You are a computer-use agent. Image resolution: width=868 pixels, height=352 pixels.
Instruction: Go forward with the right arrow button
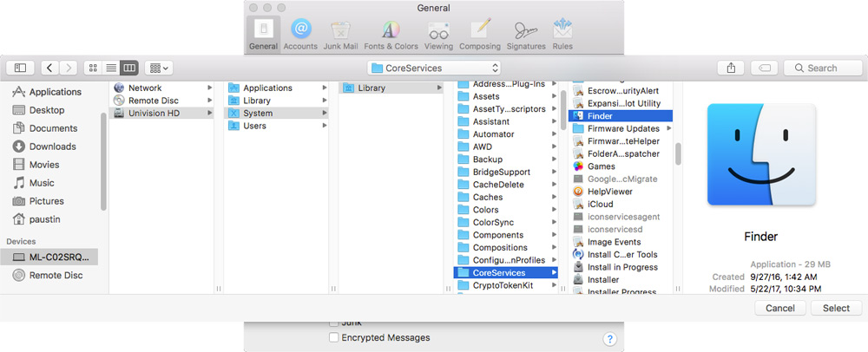point(68,68)
